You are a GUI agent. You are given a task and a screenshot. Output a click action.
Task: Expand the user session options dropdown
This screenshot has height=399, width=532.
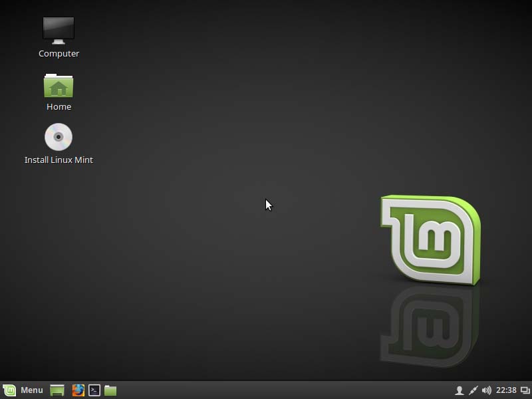point(460,390)
